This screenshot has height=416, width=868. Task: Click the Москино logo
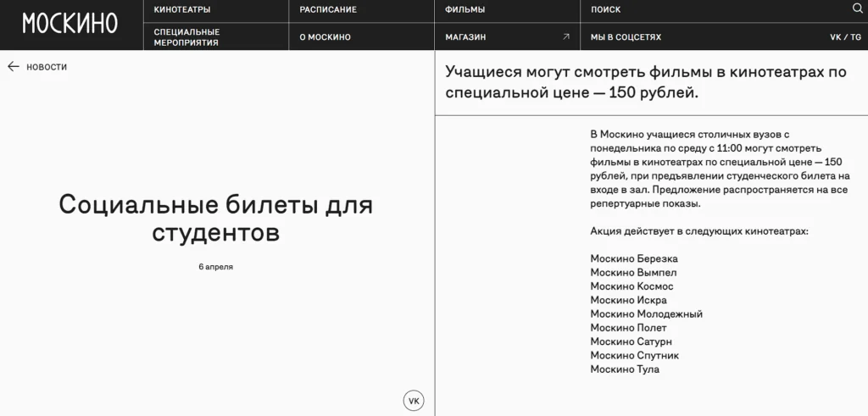[x=70, y=24]
